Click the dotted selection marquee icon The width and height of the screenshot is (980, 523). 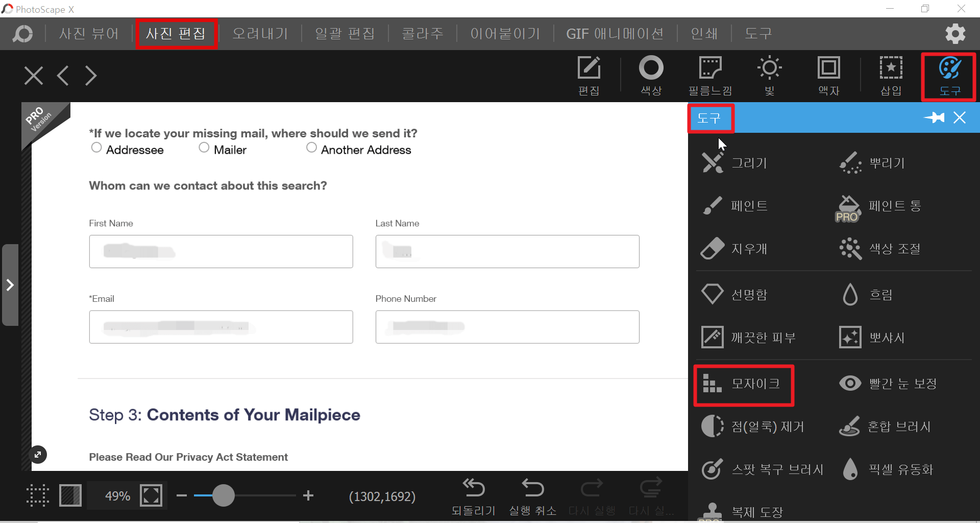[38, 495]
